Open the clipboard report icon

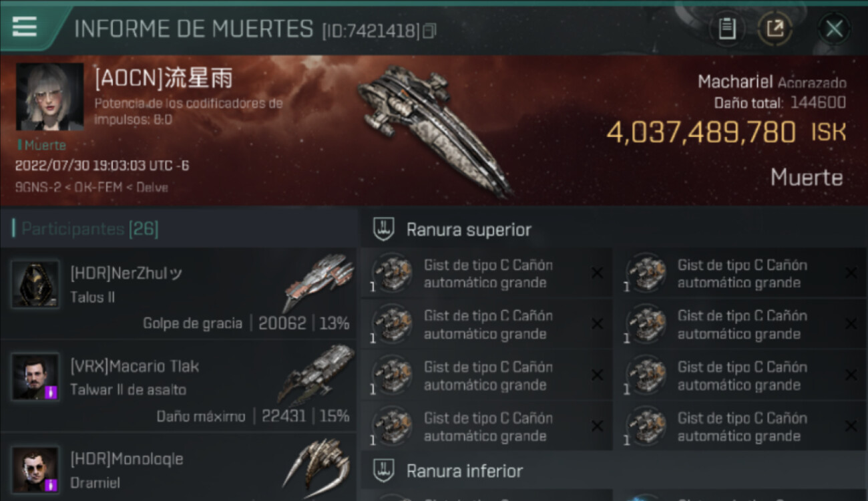click(727, 29)
